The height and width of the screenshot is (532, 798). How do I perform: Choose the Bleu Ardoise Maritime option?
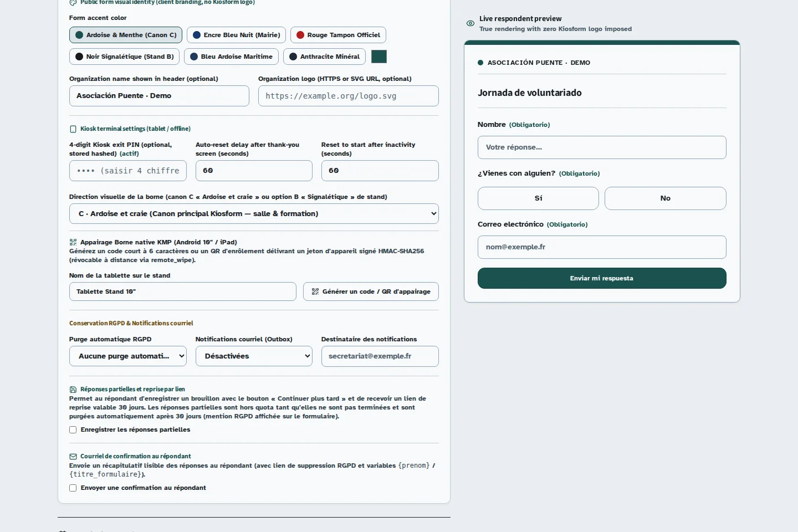231,57
